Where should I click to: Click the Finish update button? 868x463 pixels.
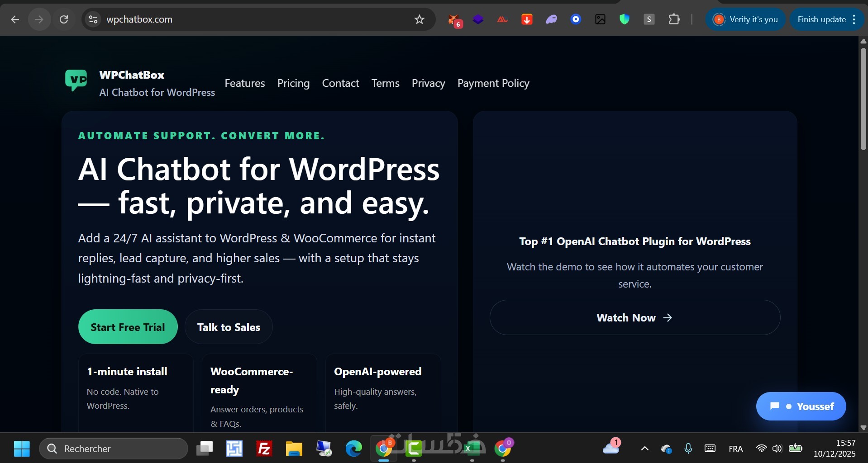point(827,19)
